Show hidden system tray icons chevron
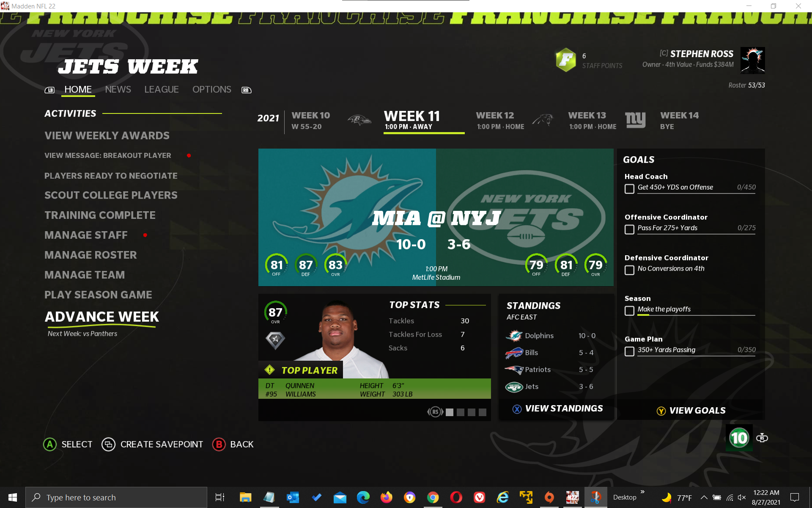Viewport: 812px width, 508px height. coord(704,497)
